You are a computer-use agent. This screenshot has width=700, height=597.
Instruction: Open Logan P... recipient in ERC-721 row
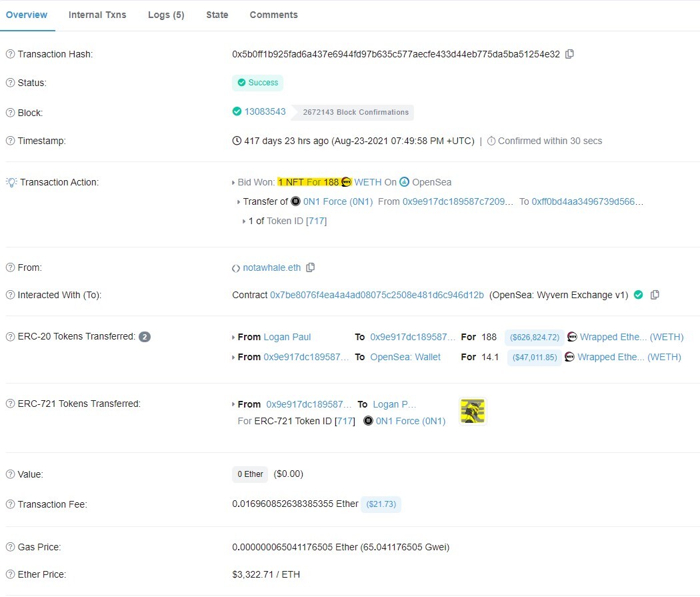coord(394,404)
